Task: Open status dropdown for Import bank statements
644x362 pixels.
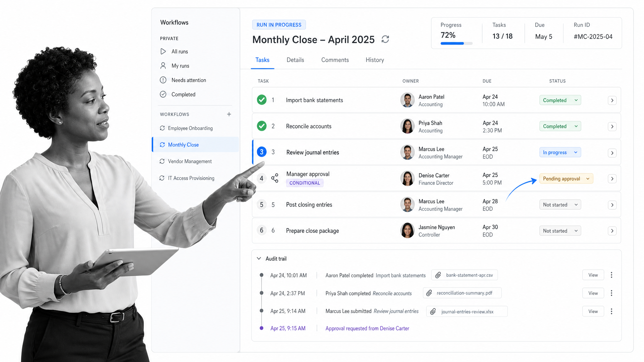Action: click(560, 100)
